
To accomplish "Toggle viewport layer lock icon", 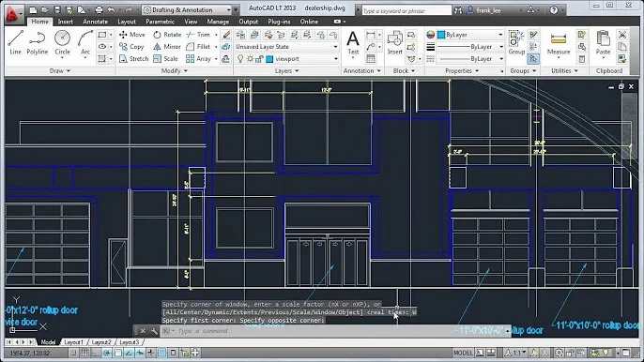I will coord(259,59).
